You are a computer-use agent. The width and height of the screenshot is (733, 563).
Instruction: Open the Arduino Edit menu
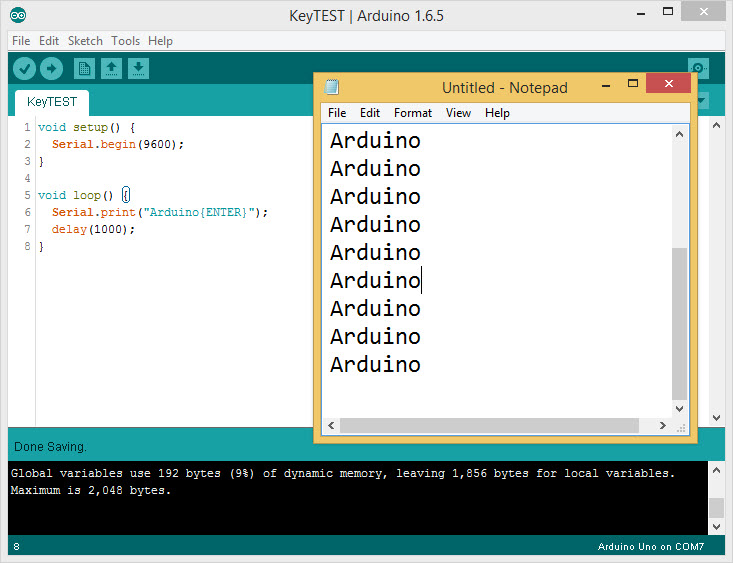[x=49, y=41]
